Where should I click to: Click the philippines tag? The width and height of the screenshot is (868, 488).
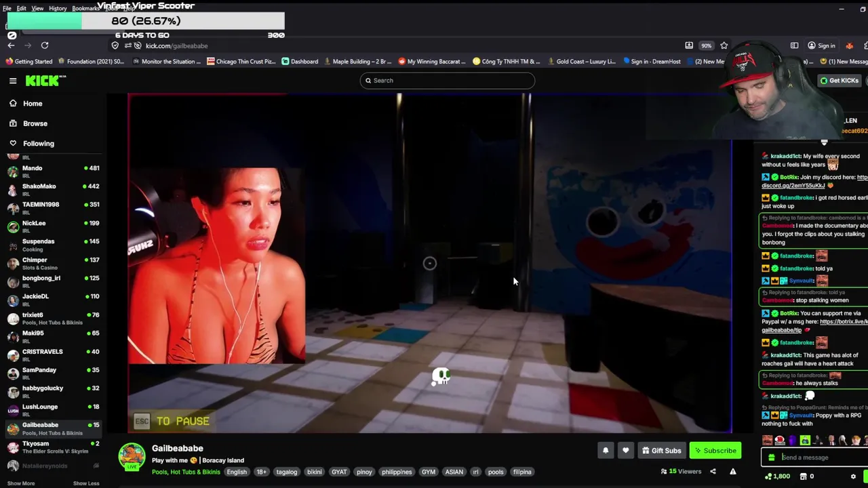click(397, 472)
